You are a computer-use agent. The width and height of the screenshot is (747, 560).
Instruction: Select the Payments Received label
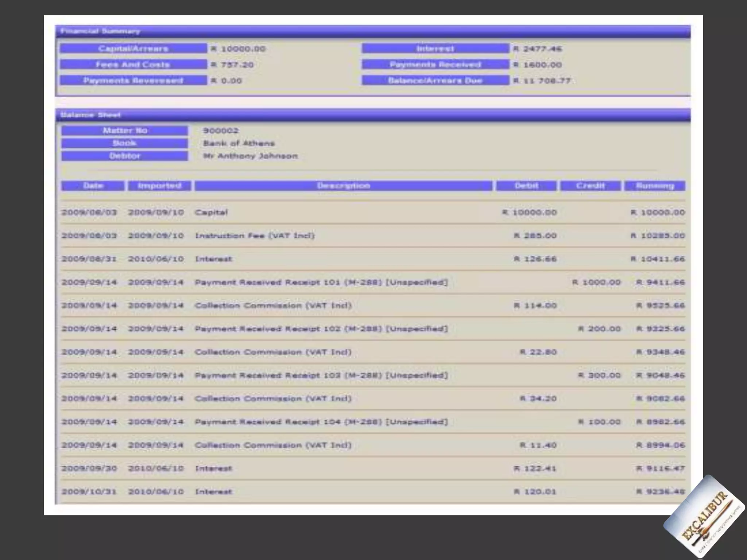click(x=435, y=65)
